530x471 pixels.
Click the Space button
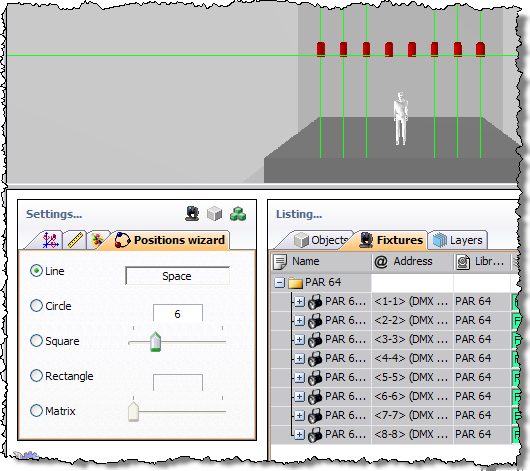177,276
